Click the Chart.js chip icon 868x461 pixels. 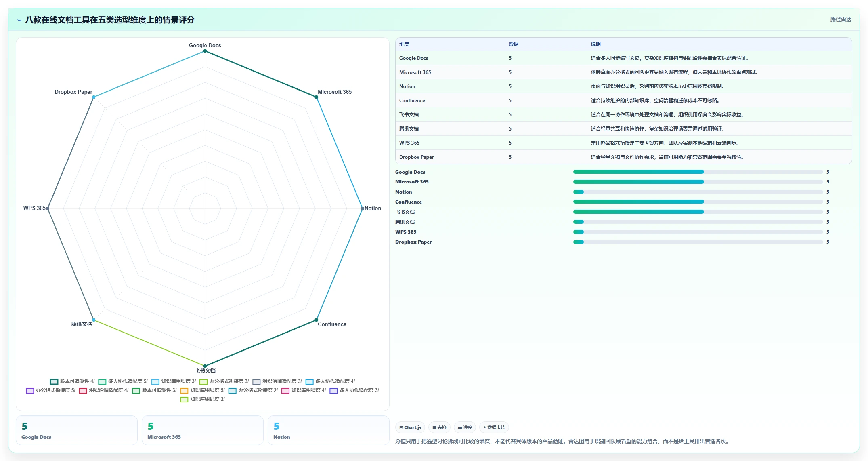tap(401, 427)
